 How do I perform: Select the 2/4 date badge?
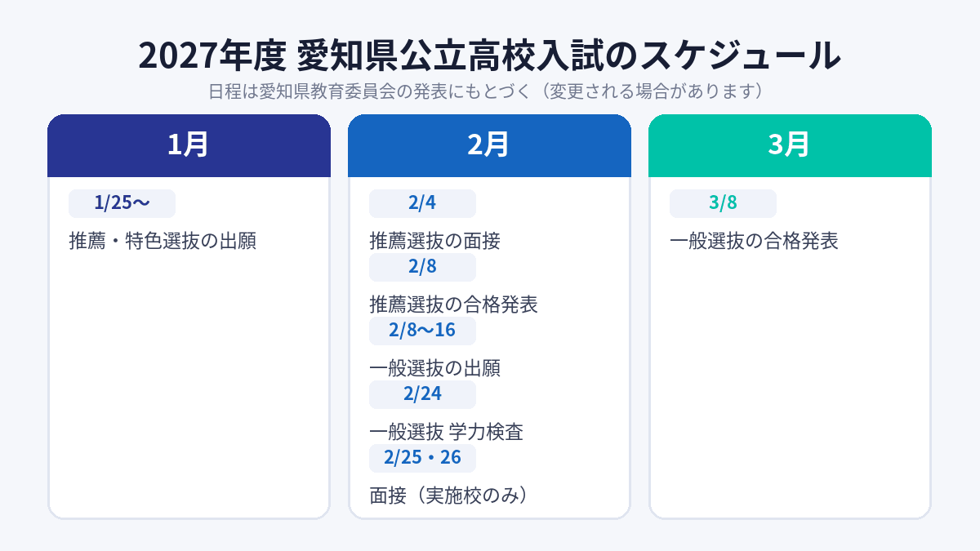(422, 203)
